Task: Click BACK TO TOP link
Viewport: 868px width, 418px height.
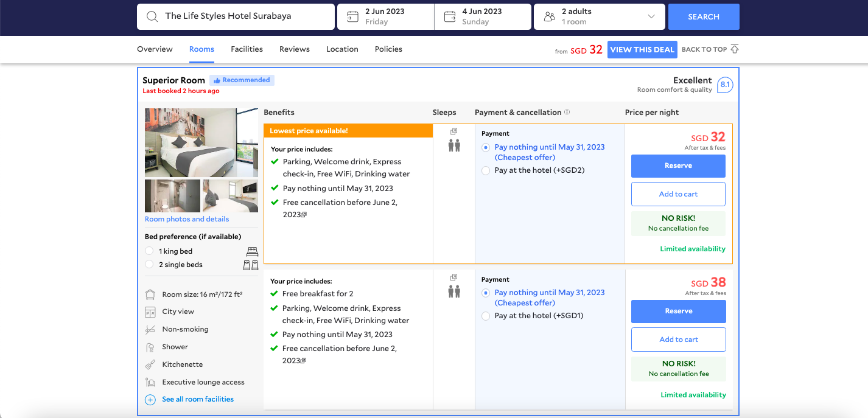Action: pos(704,49)
